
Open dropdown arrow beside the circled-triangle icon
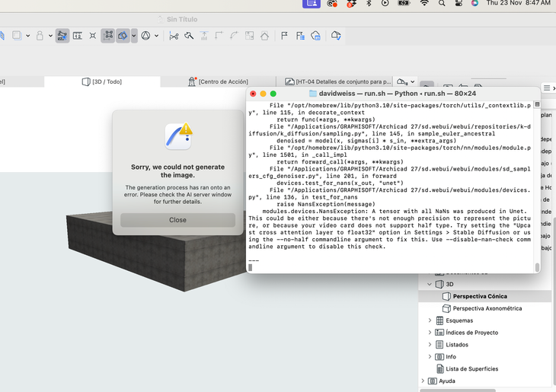click(155, 36)
